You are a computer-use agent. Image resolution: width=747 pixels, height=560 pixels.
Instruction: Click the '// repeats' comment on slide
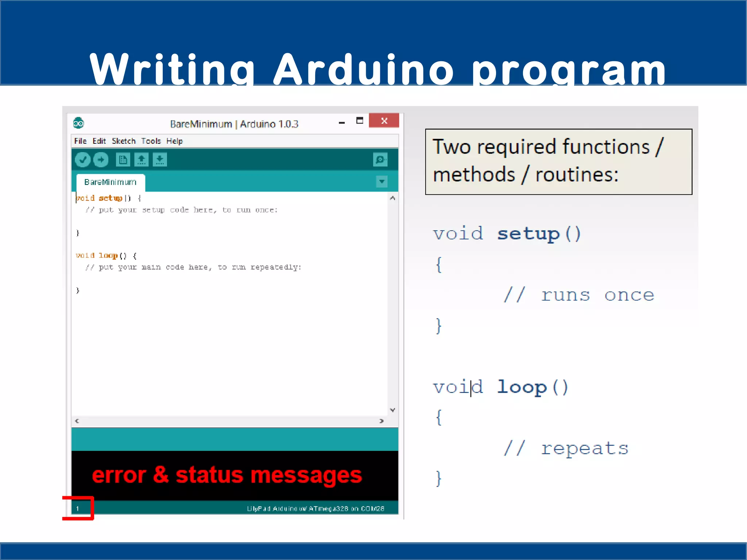point(566,449)
